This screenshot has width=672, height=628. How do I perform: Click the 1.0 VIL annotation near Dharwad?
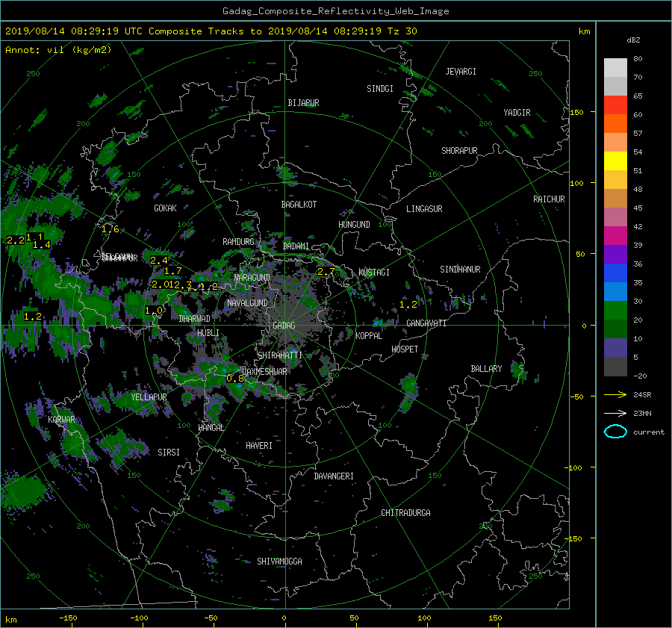click(x=153, y=311)
